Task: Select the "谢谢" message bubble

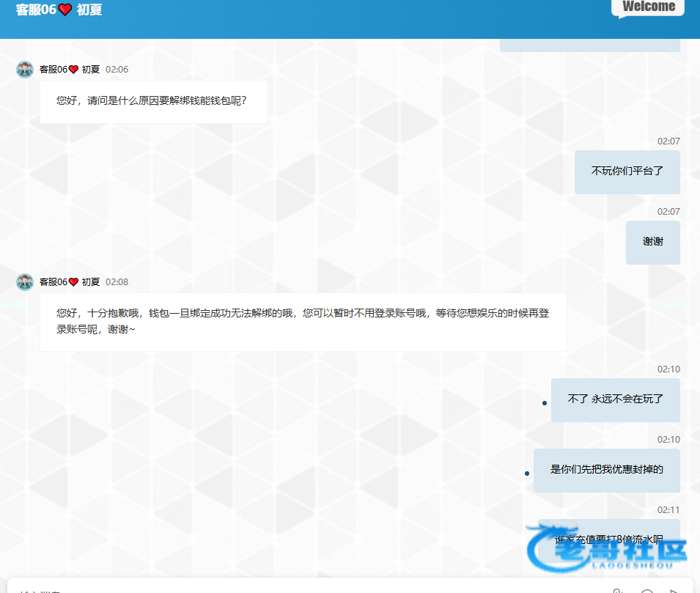Action: [x=652, y=242]
